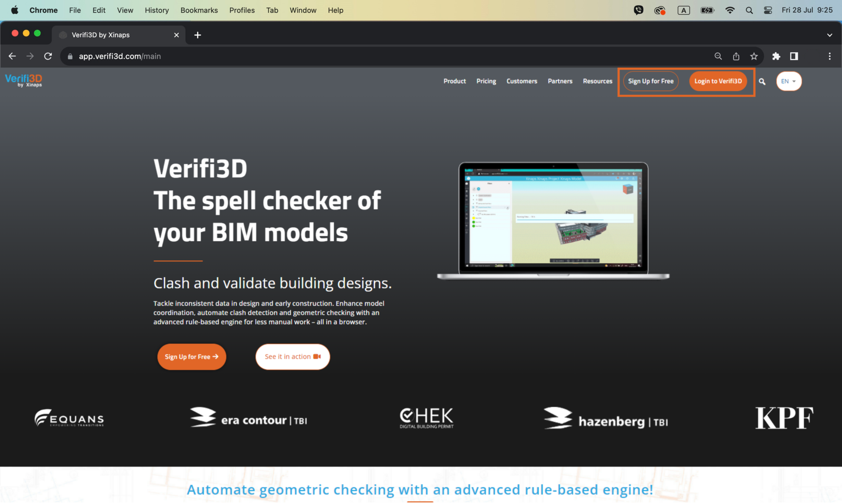Click the Verifi3D logo
842x504 pixels.
coord(23,81)
